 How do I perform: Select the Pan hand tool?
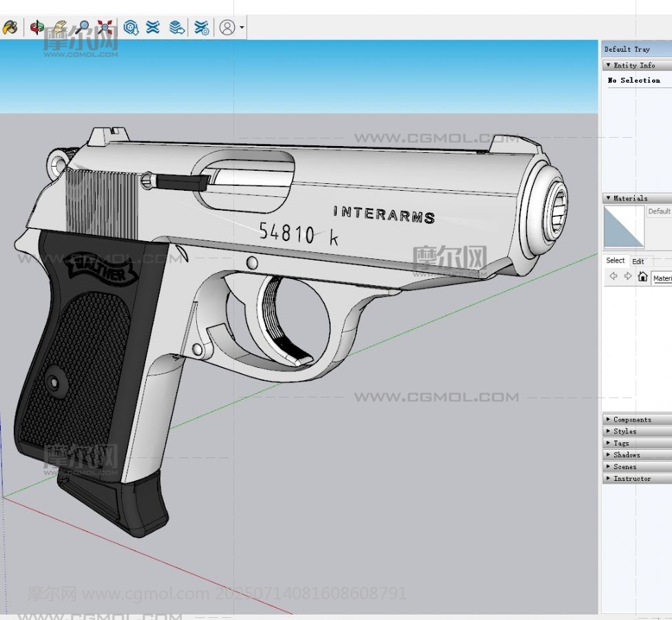60,28
